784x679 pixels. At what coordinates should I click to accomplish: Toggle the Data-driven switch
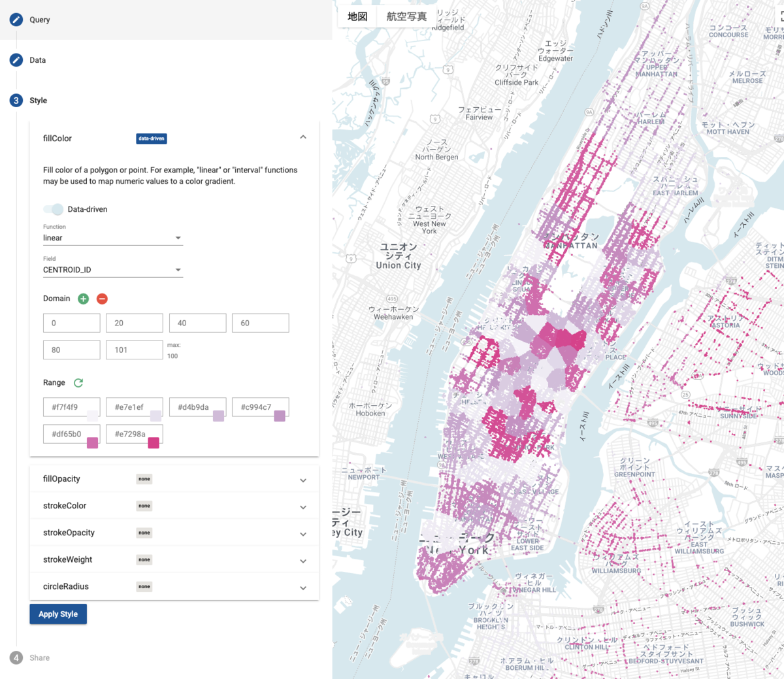(x=54, y=209)
